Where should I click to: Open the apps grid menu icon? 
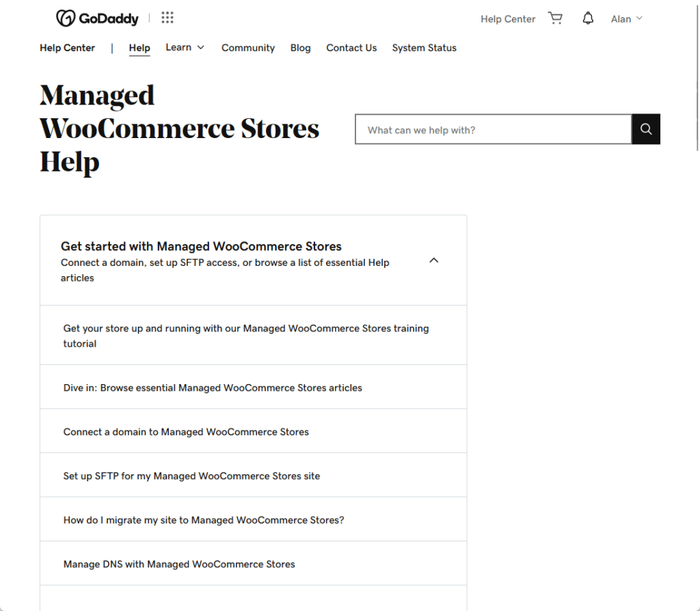point(167,18)
